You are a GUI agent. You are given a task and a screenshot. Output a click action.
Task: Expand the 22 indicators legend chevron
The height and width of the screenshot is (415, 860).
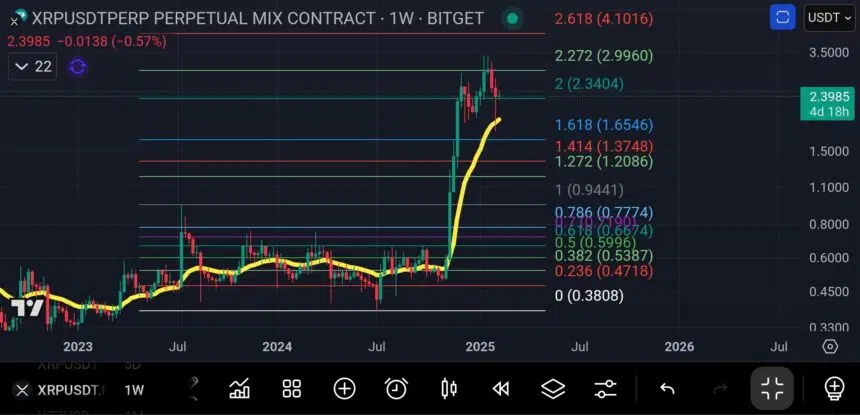[x=22, y=67]
